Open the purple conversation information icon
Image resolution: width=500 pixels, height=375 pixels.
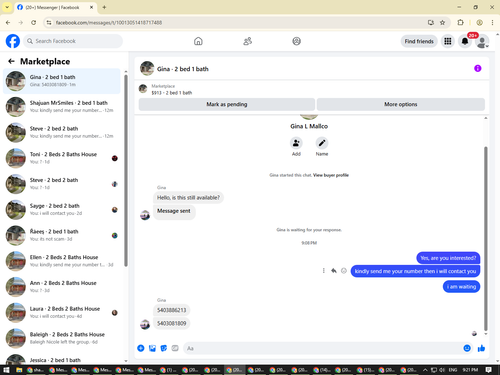tap(477, 68)
